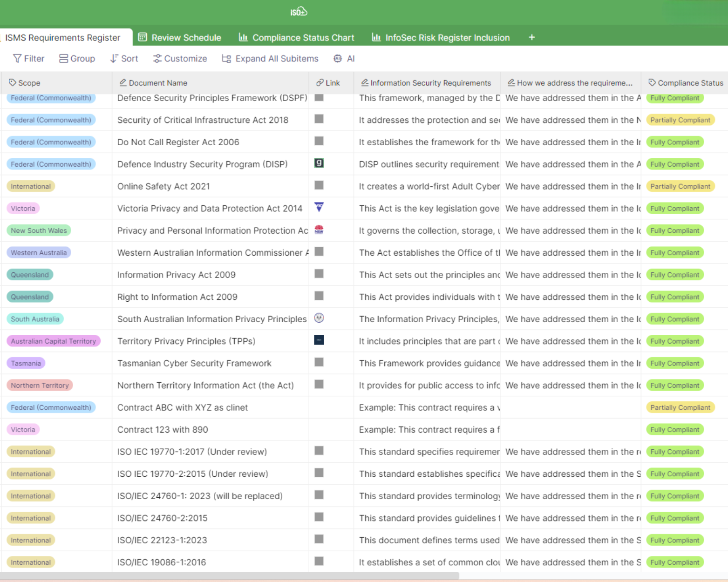Open the Victoria Privacy Act link icon
The image size is (728, 582).
click(319, 208)
